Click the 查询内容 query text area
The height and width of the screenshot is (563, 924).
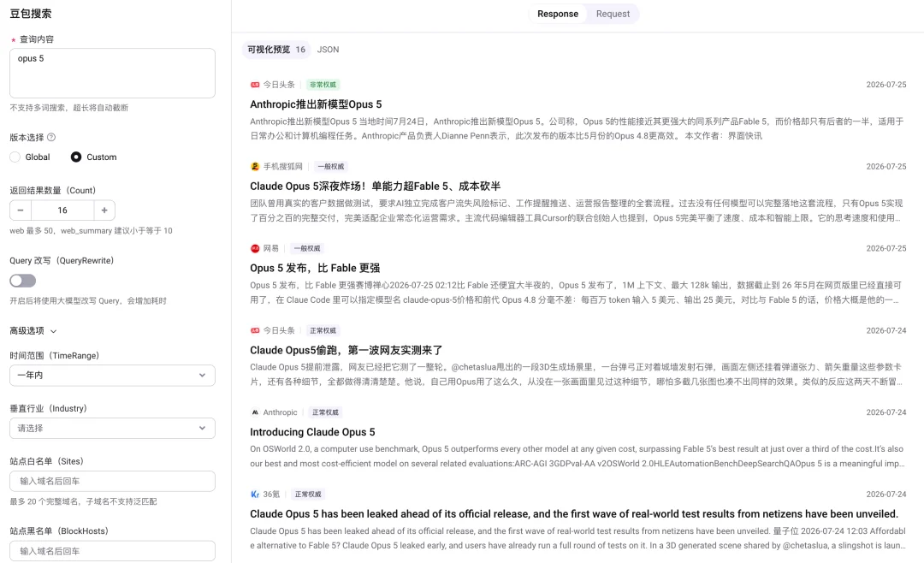[112, 73]
